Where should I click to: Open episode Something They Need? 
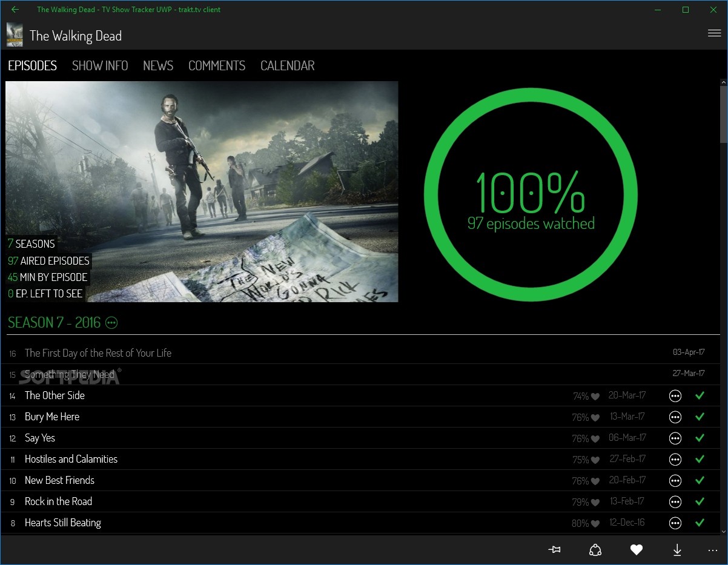click(70, 374)
